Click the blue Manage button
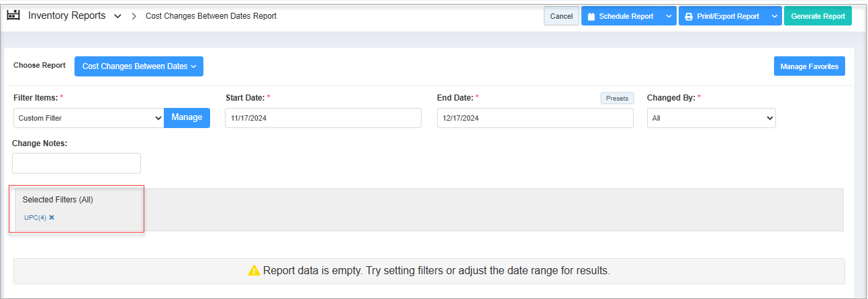868x299 pixels. [187, 117]
